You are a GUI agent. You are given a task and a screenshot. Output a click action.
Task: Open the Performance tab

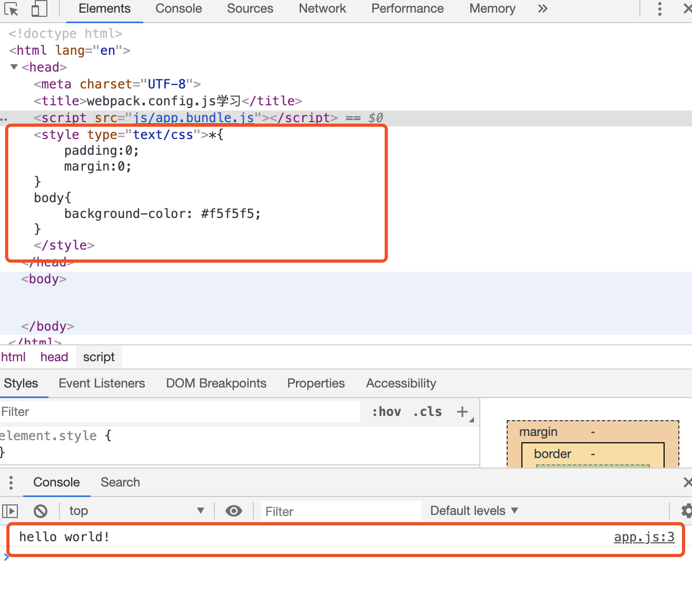pyautogui.click(x=408, y=8)
